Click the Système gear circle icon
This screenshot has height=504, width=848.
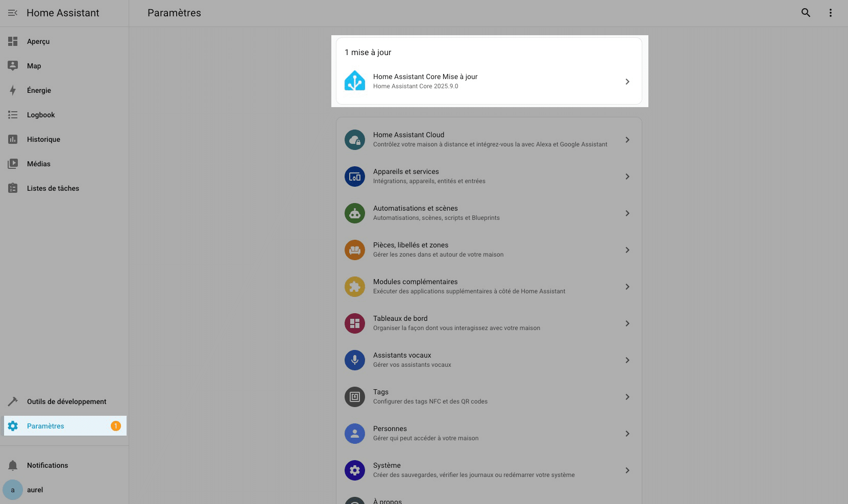(355, 470)
